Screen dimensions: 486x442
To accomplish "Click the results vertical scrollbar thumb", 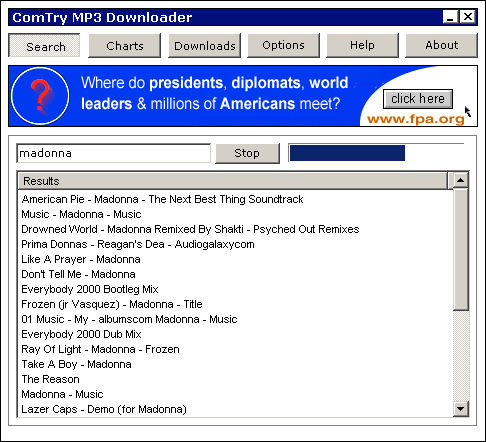I will [461, 249].
